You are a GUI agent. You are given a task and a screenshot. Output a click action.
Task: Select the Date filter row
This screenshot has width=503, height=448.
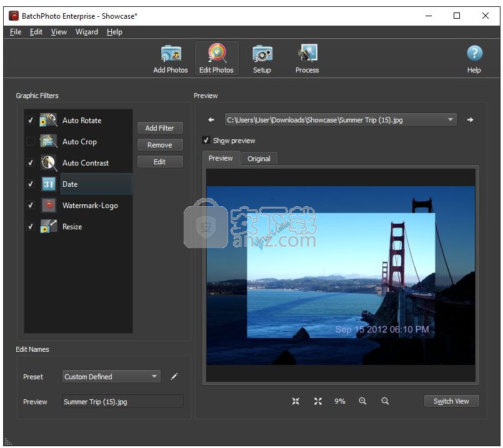click(x=78, y=184)
